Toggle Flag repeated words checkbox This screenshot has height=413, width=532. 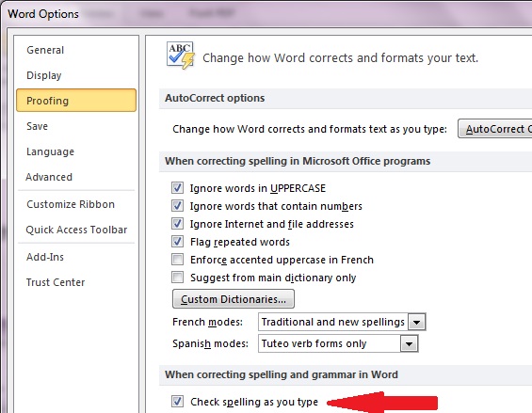tap(177, 242)
